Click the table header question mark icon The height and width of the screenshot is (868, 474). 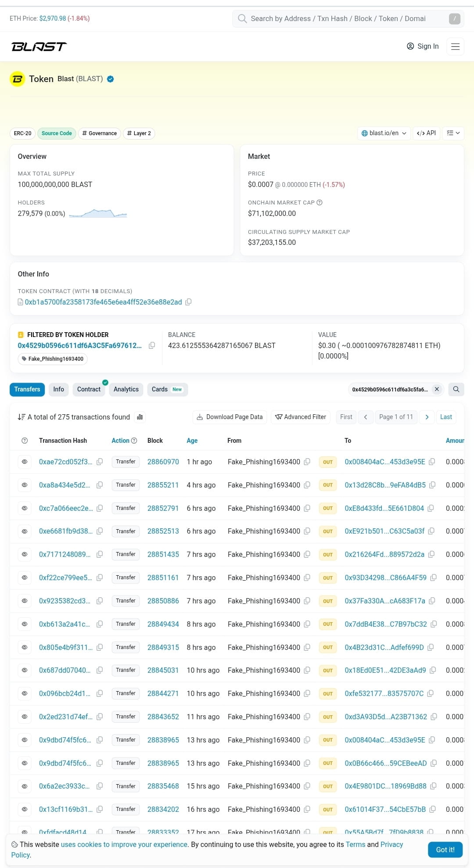pos(25,441)
